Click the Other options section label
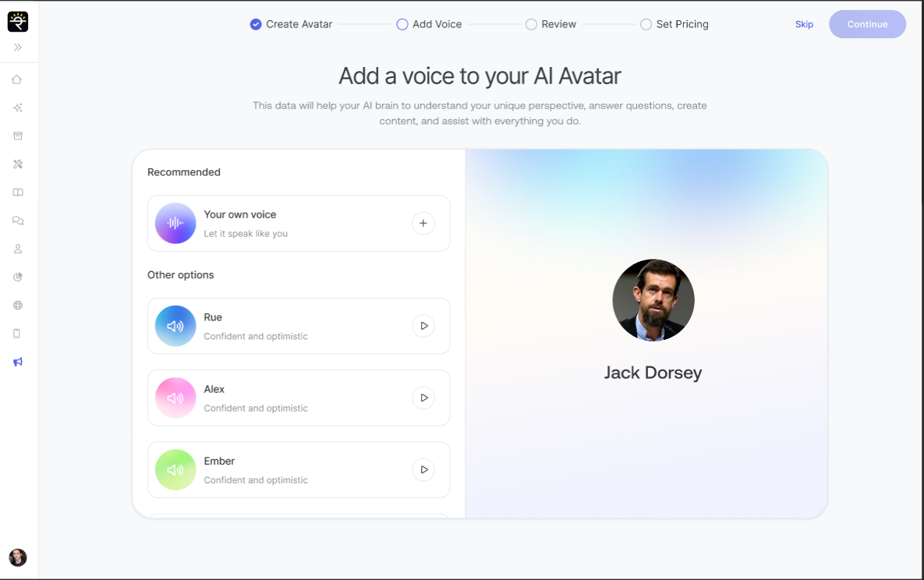Viewport: 924px width, 580px height. [180, 274]
